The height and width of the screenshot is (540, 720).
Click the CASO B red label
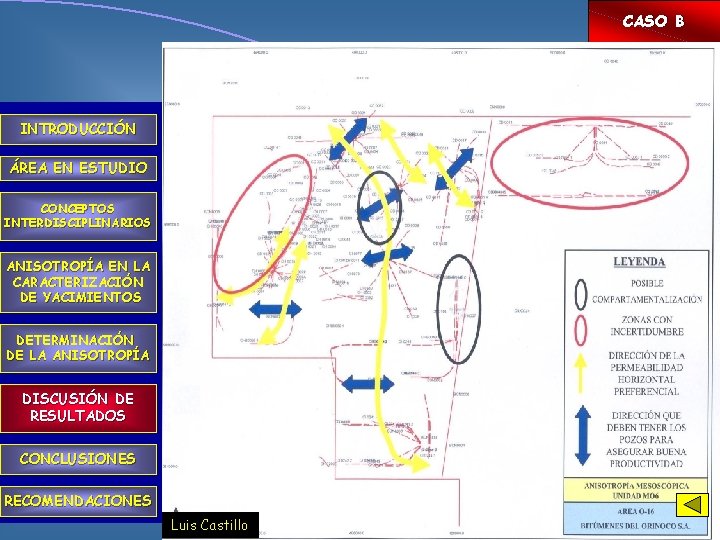(x=654, y=21)
